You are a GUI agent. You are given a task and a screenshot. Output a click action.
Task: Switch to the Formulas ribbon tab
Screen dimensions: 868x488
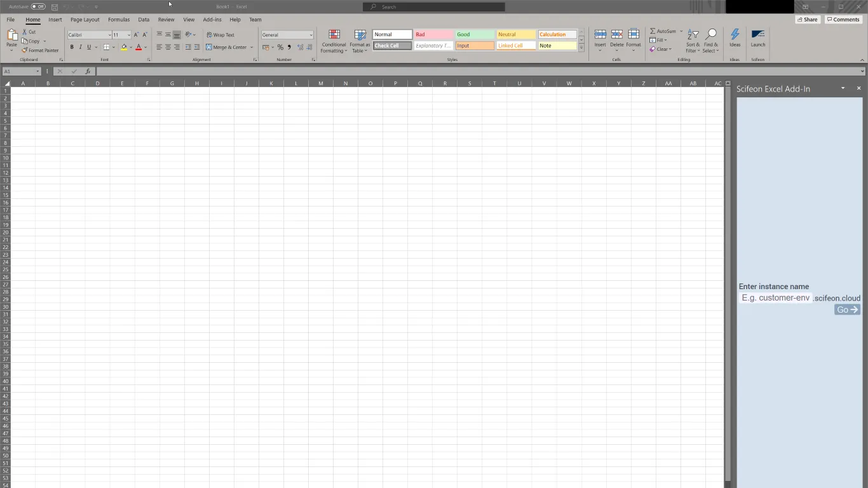click(x=119, y=20)
